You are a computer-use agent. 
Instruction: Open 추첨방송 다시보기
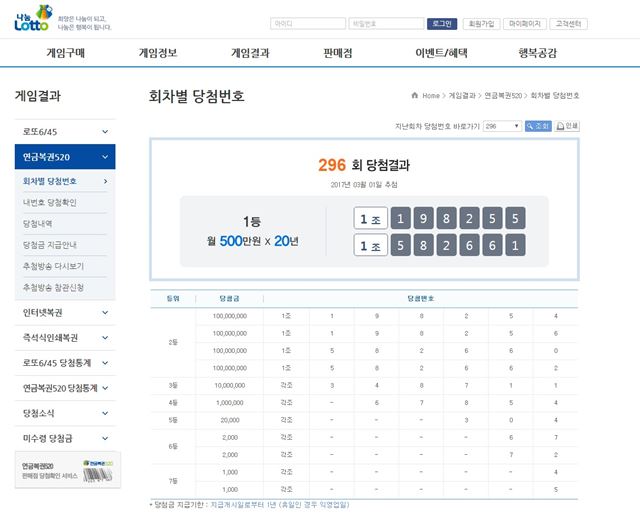point(53,266)
